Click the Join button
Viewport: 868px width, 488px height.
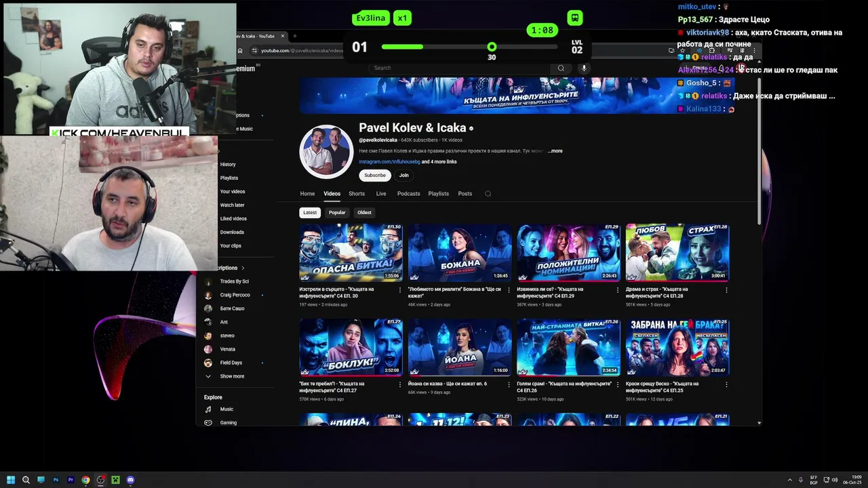click(403, 175)
